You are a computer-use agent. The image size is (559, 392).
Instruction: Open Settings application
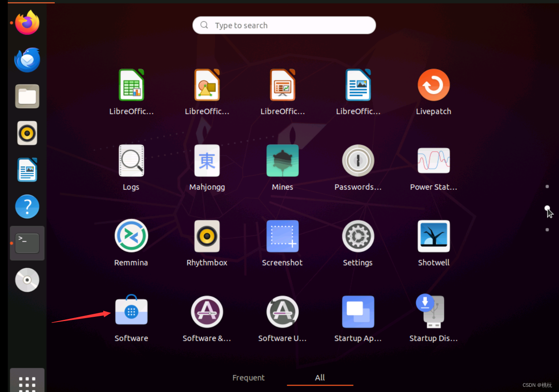(358, 236)
